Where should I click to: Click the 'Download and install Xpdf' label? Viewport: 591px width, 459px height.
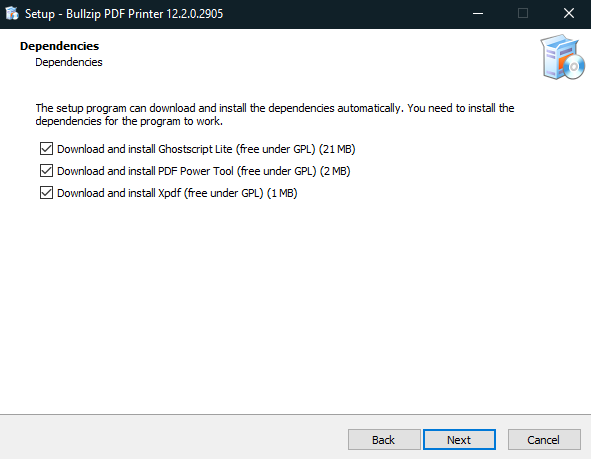(119, 193)
